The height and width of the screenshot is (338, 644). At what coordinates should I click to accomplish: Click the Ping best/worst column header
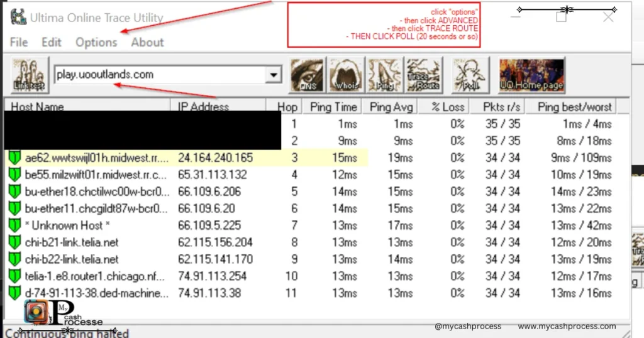[571, 107]
